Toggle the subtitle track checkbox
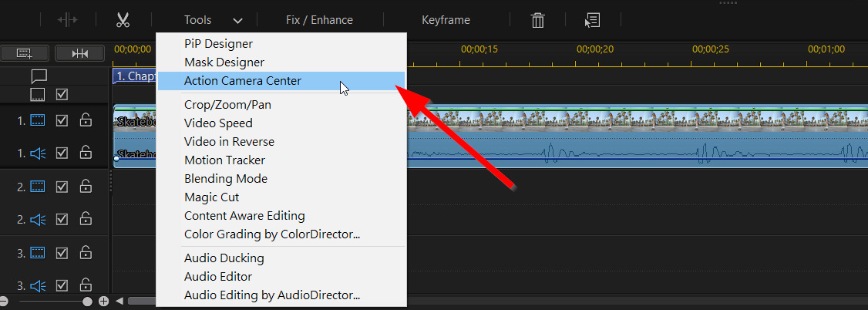Screen dimensions: 868x310 62,95
